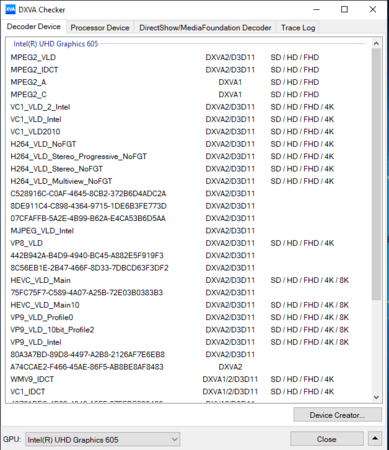Select the WMV9_IDCT list item

pyautogui.click(x=188, y=379)
